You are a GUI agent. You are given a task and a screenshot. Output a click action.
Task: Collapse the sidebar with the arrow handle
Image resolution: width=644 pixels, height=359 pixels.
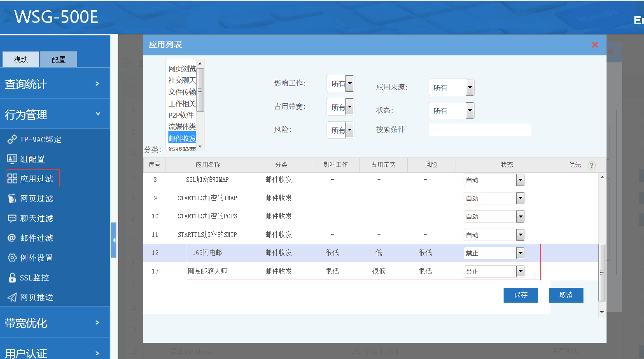114,240
